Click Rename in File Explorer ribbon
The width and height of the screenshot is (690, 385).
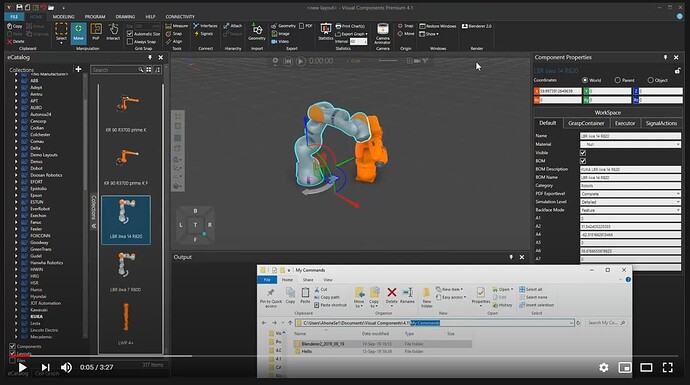click(407, 295)
